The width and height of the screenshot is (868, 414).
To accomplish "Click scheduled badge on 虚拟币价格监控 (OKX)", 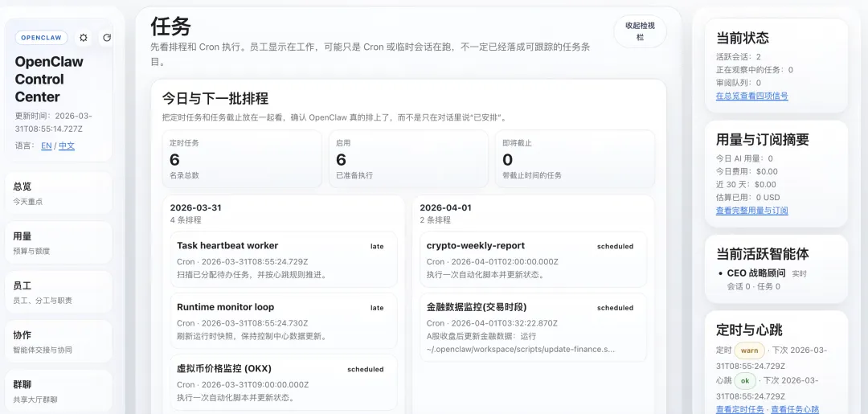I will (x=366, y=369).
